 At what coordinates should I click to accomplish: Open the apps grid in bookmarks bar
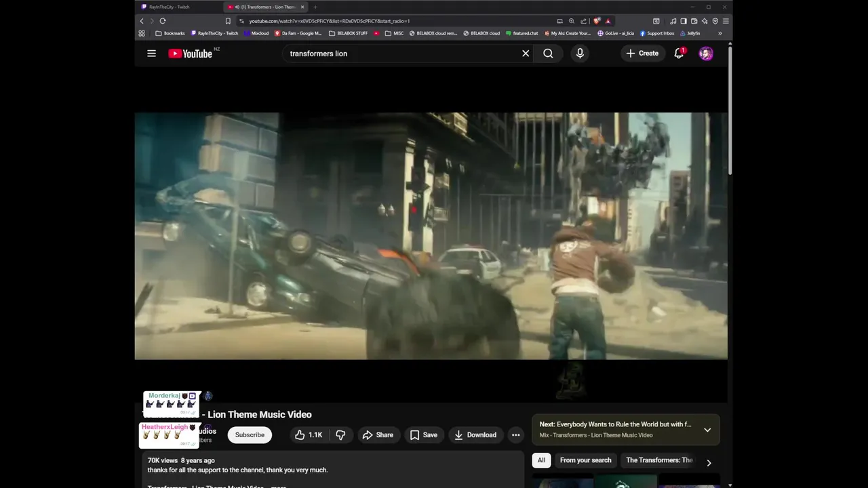pos(142,33)
